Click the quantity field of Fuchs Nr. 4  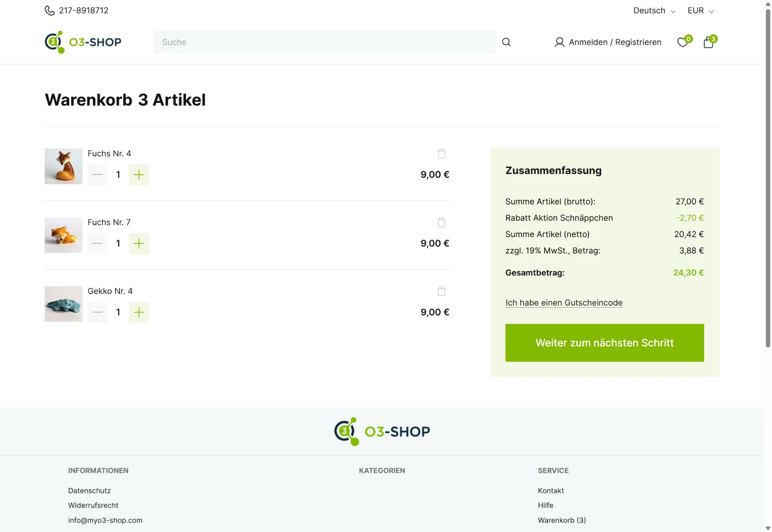point(118,175)
